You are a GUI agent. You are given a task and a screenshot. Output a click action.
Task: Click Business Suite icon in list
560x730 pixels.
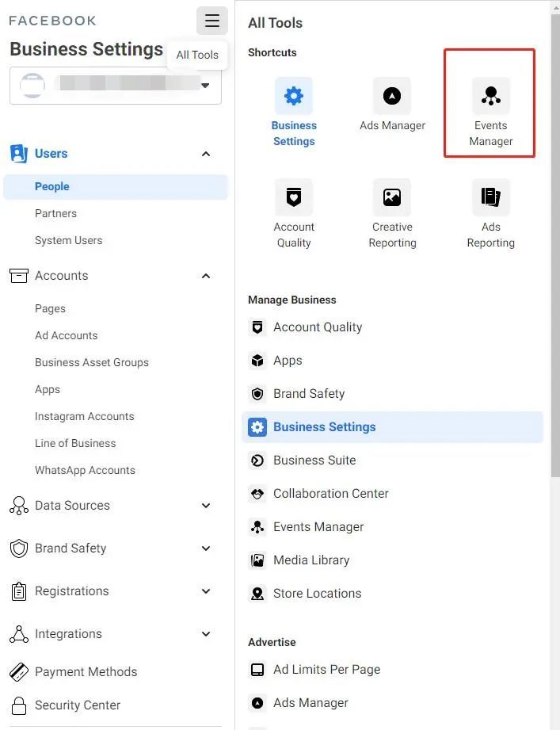(257, 461)
